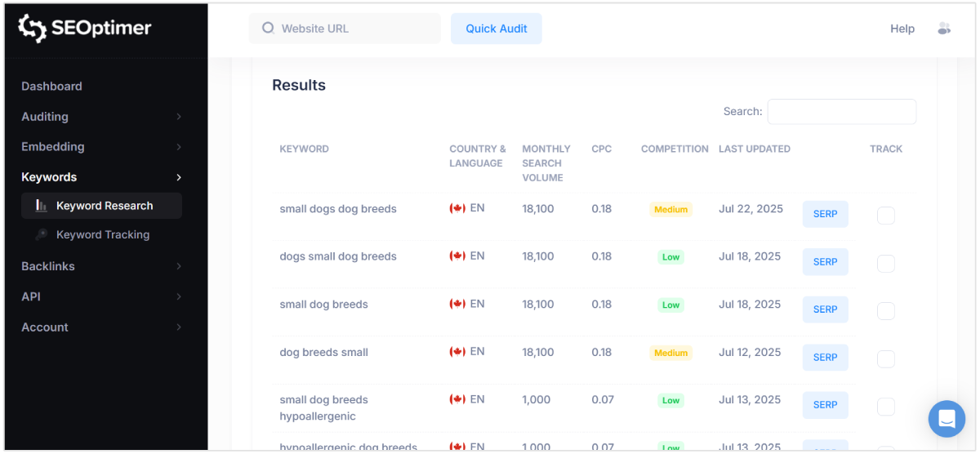This screenshot has width=980, height=454.
Task: Click the Keyword Research bar chart icon
Action: pos(42,206)
